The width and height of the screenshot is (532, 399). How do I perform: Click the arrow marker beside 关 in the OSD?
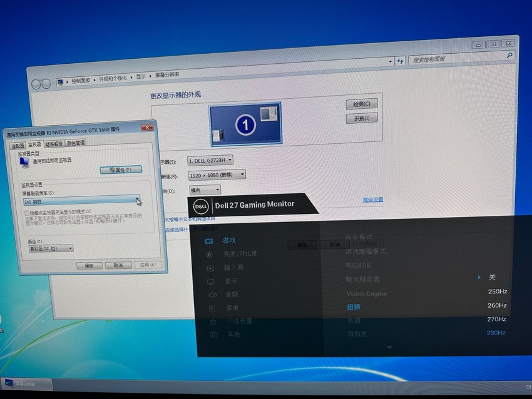pos(479,277)
